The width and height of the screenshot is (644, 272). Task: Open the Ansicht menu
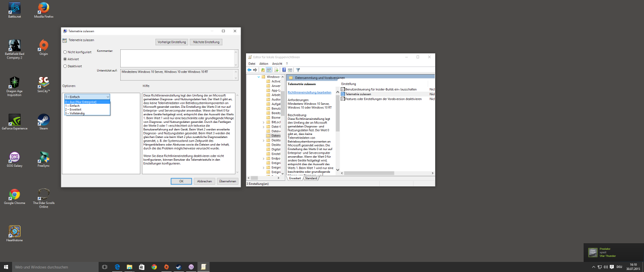click(277, 64)
